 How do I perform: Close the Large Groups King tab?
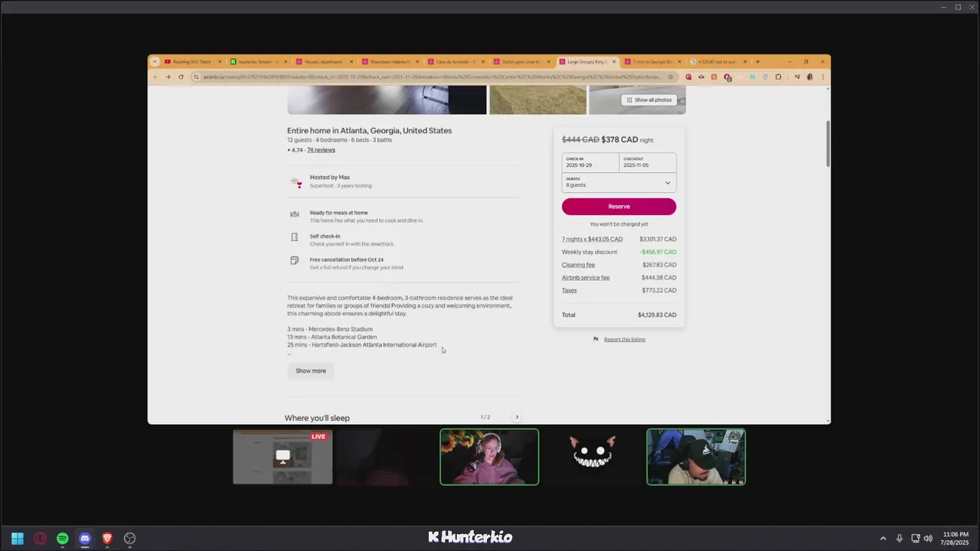[613, 62]
